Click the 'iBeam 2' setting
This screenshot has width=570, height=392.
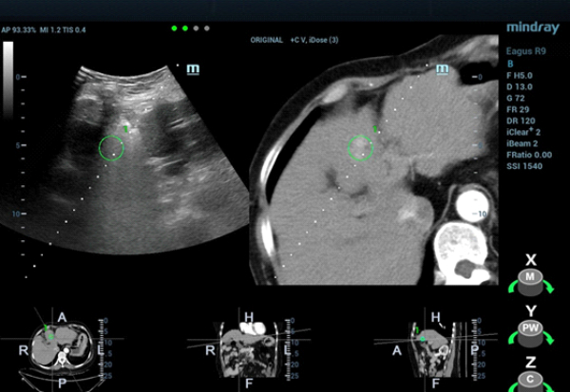coord(522,143)
